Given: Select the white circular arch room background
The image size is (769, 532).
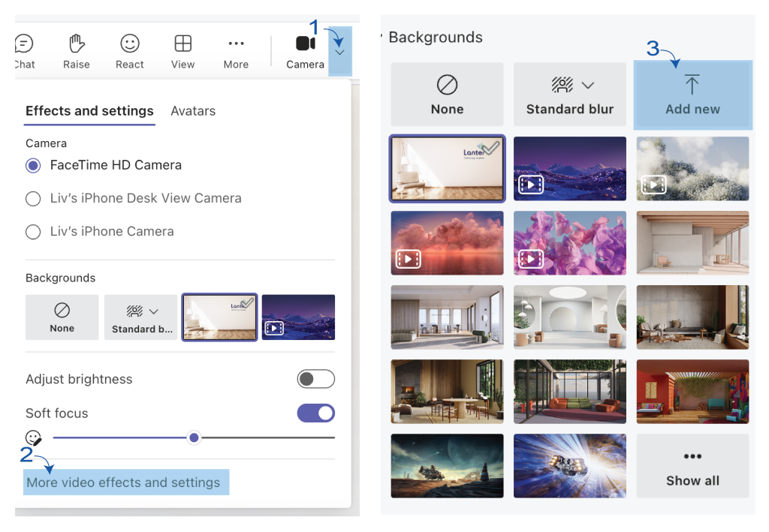Looking at the screenshot, I should [570, 317].
